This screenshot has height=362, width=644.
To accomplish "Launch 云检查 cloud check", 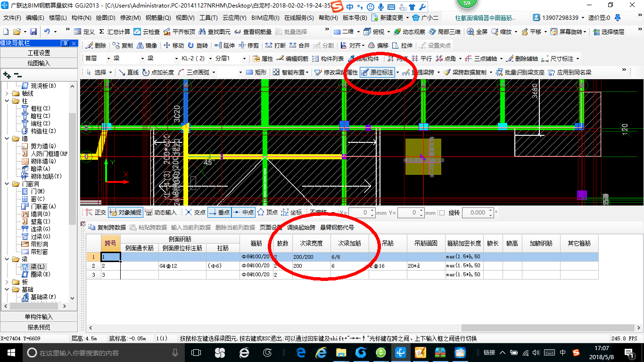I will (x=147, y=32).
